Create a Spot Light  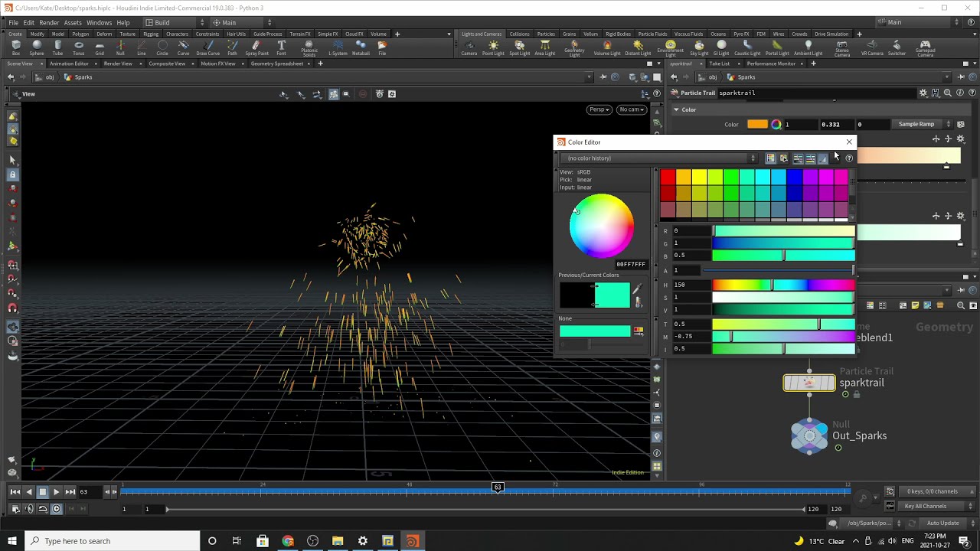point(520,48)
